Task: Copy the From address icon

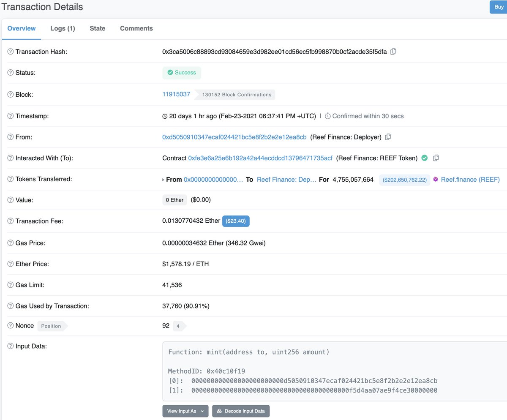Action: pos(388,137)
